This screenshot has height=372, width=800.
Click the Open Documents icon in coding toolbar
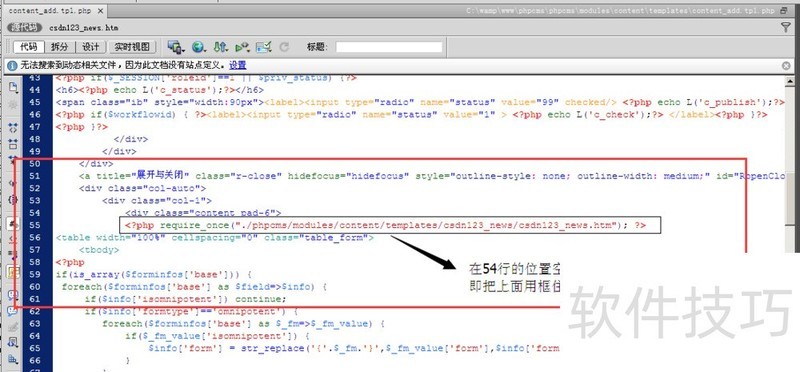tap(13, 87)
